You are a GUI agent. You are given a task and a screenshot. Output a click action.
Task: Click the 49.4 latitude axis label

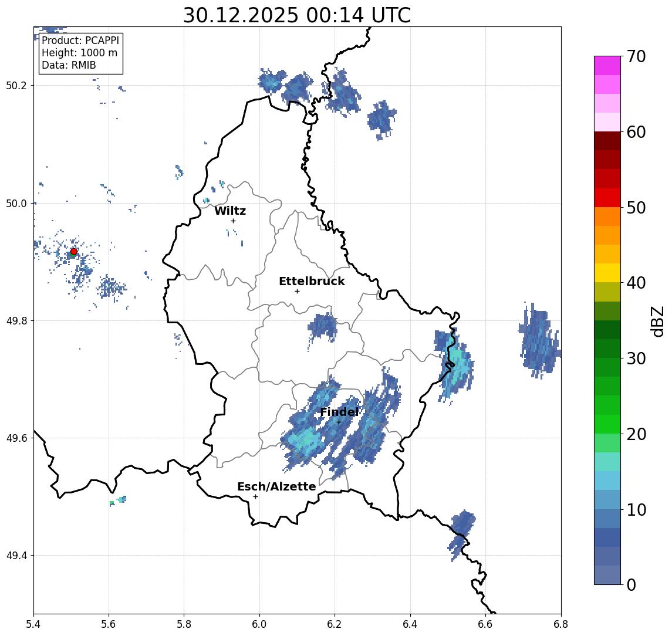(x=16, y=556)
